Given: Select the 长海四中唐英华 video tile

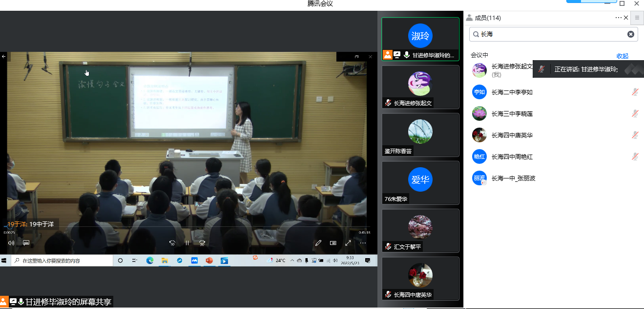Looking at the screenshot, I should (420, 279).
